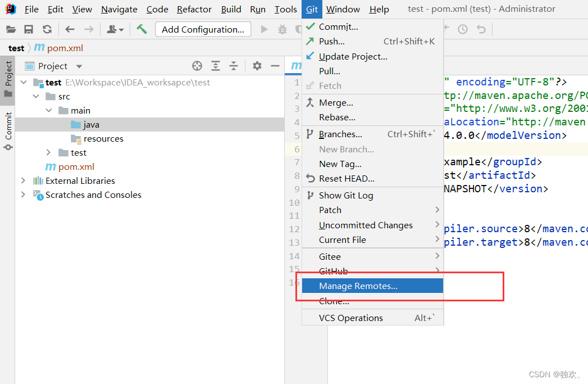588x384 pixels.
Task: Open the Navigate menu
Action: point(119,9)
